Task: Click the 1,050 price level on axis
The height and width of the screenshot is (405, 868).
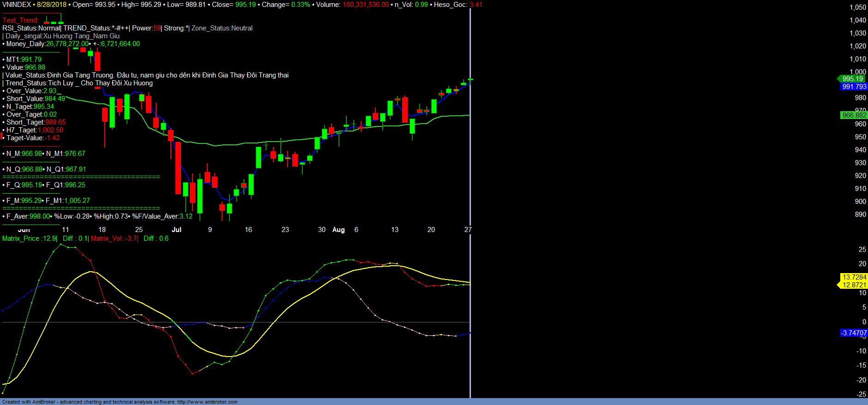Action: click(858, 7)
